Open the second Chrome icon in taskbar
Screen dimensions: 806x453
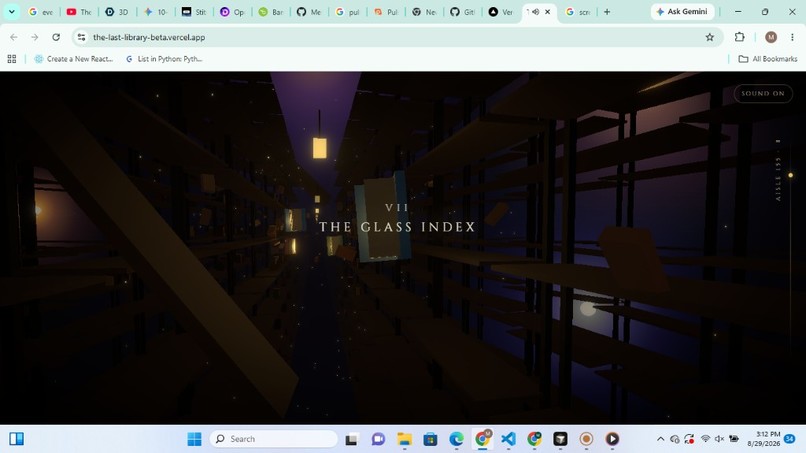[x=535, y=439]
